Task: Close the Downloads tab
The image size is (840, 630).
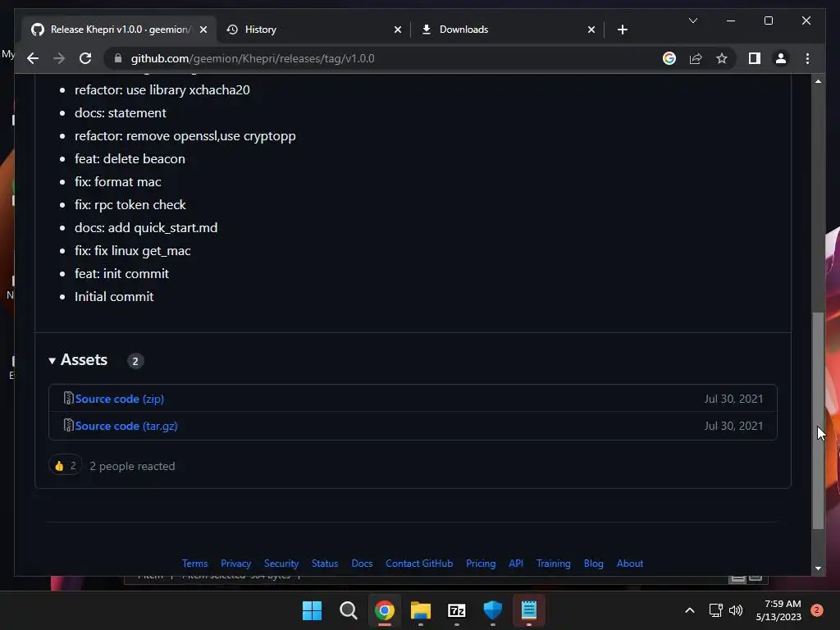Action: (591, 30)
